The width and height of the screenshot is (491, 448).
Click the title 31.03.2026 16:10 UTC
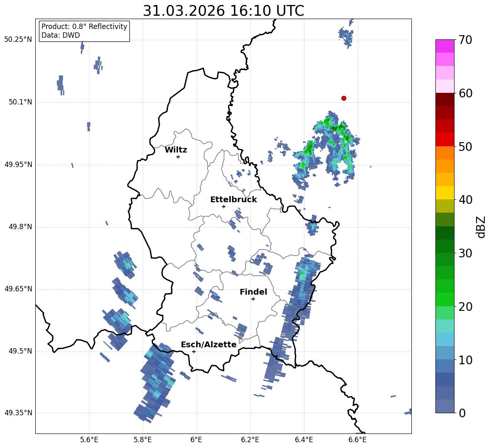224,11
